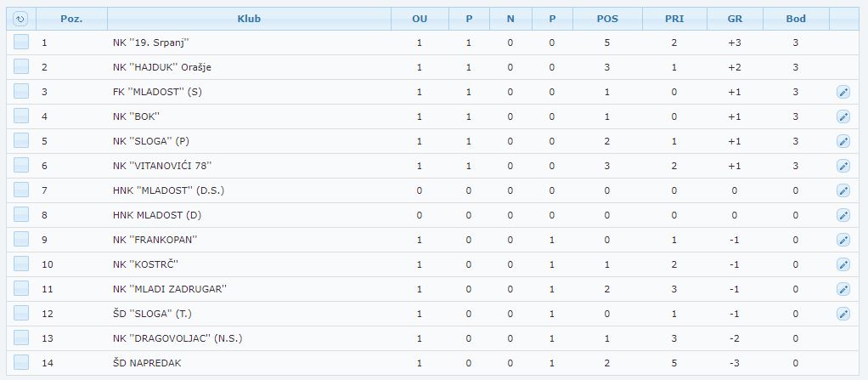Edit NK "MLADI ZADRUGAR" row

(x=843, y=289)
